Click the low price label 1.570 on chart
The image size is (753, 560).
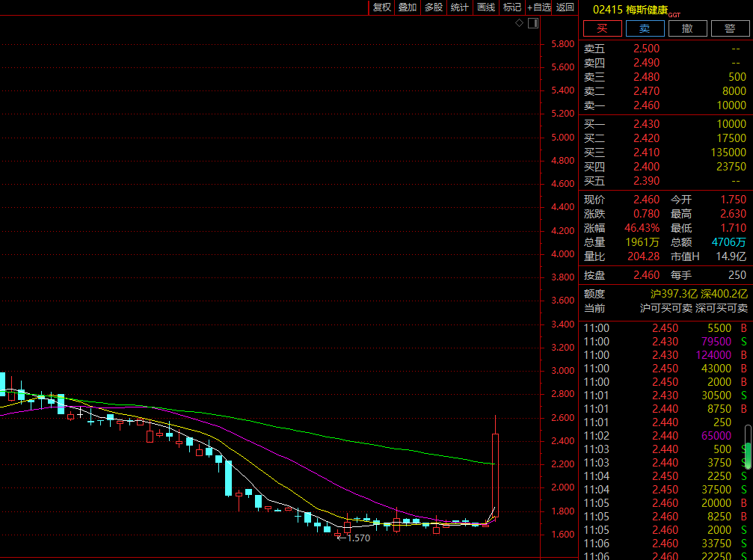pos(358,538)
